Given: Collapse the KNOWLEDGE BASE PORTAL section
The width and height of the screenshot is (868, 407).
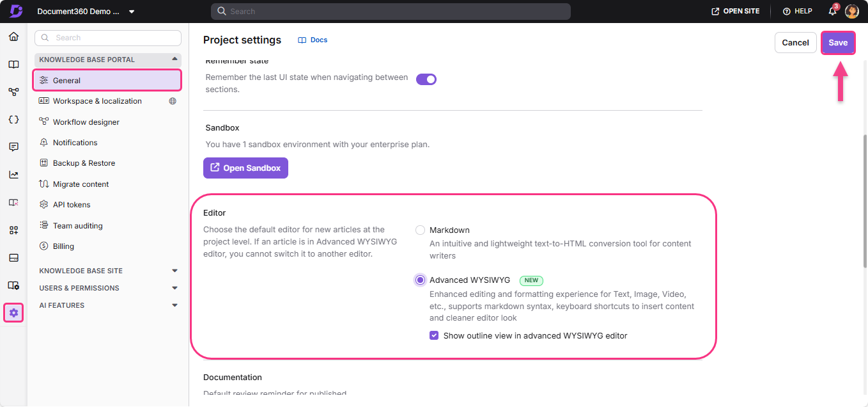Looking at the screenshot, I should click(174, 59).
